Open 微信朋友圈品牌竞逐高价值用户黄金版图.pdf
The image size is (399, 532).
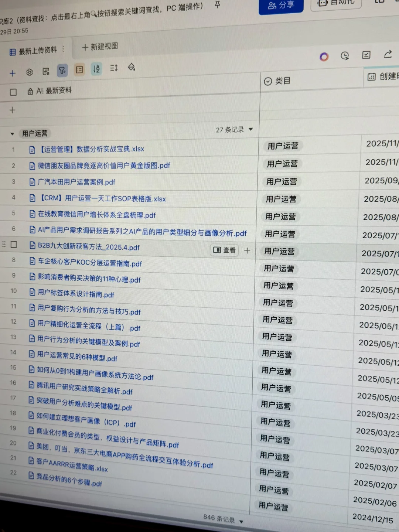point(104,166)
